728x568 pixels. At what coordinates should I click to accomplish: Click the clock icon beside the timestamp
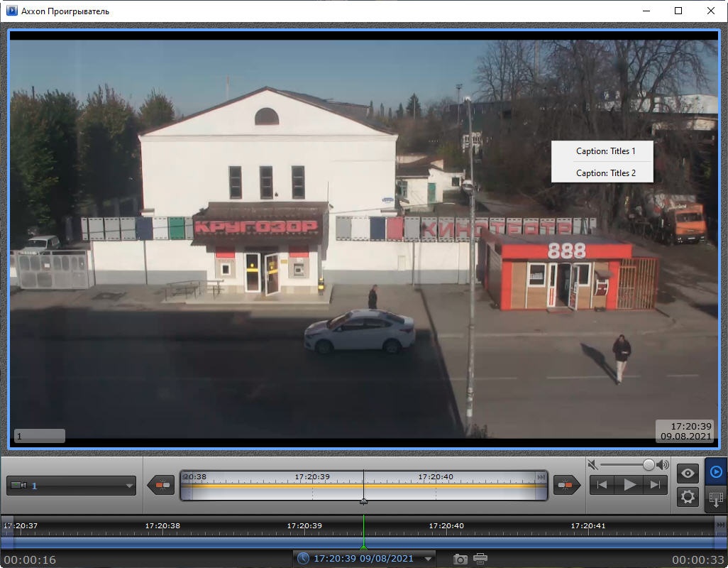pyautogui.click(x=304, y=558)
